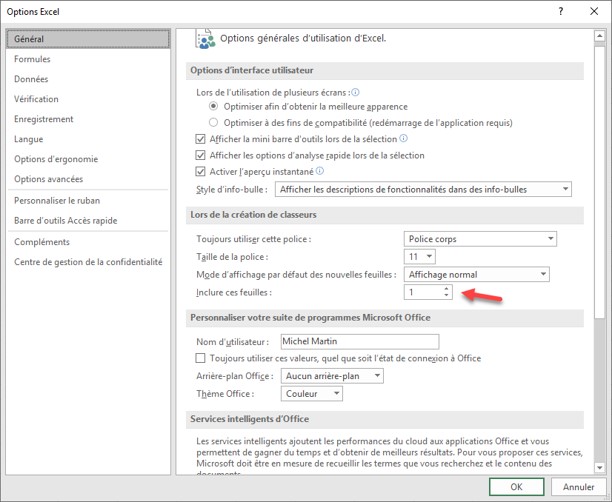Open the Formules category
The height and width of the screenshot is (502, 612).
point(88,59)
